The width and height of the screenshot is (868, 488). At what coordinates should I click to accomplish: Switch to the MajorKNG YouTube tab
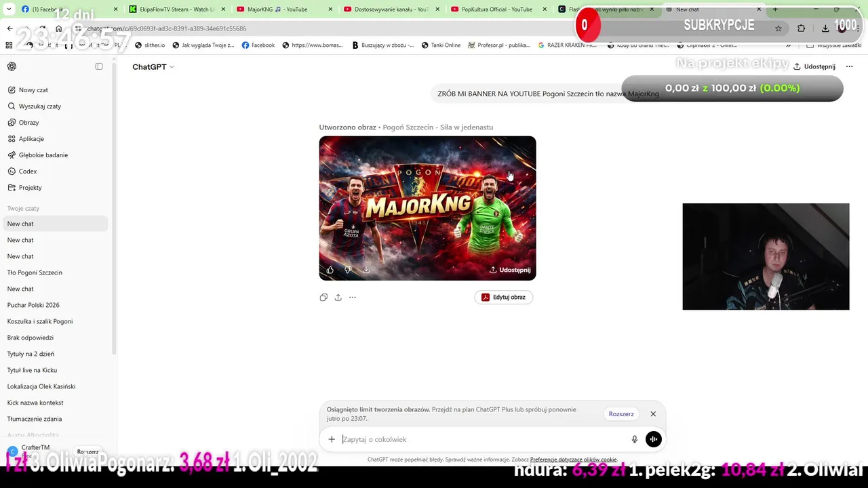pos(283,9)
